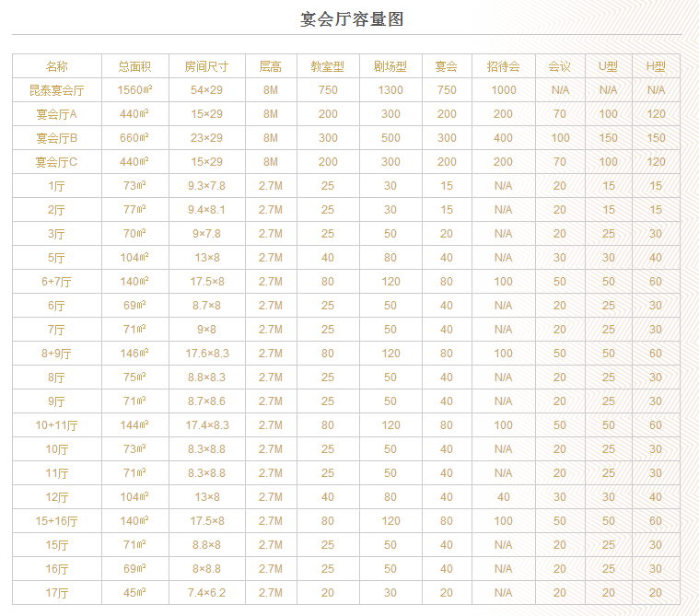
Task: Click the 8×8.8 room size cell
Action: coord(206,569)
